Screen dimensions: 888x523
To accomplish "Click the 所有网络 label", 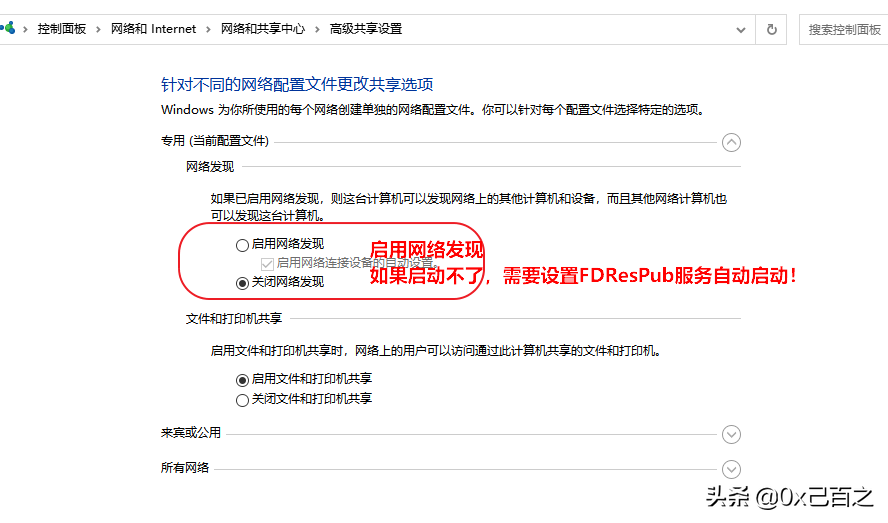I will click(x=185, y=468).
